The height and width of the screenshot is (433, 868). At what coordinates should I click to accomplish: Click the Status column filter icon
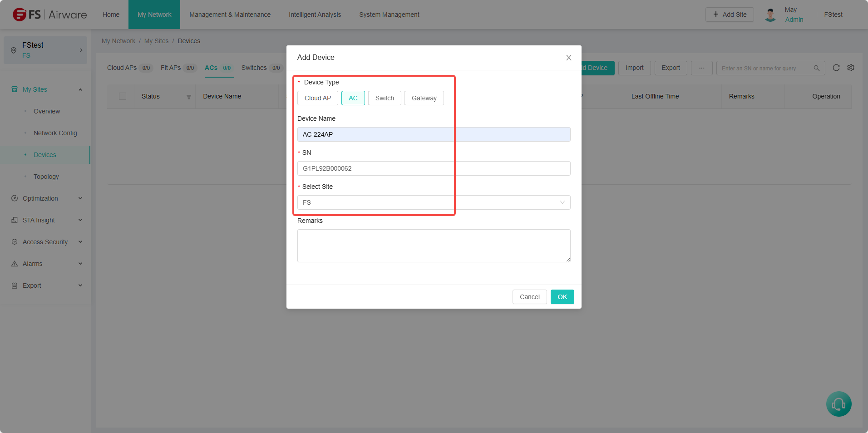coord(189,97)
